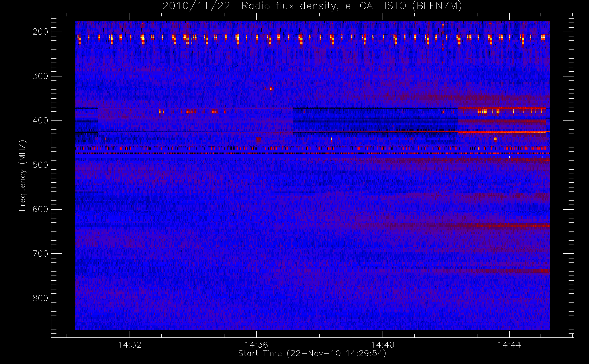
Task: Click the 400 frequency tick label
Action: (x=40, y=120)
